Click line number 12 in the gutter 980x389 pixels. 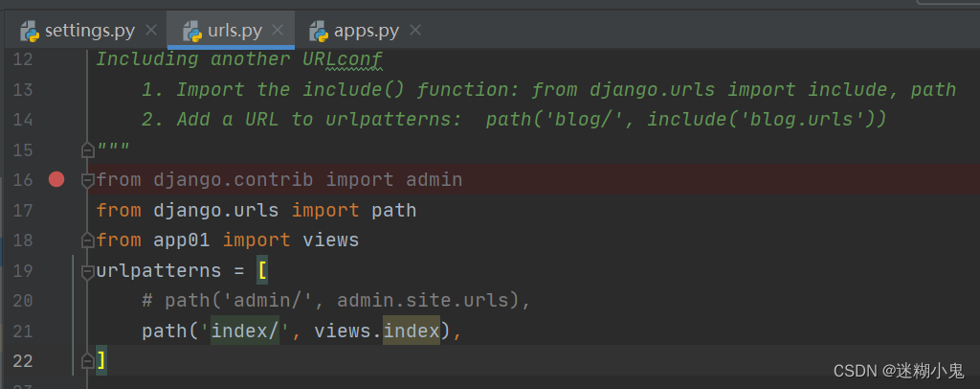click(x=23, y=59)
